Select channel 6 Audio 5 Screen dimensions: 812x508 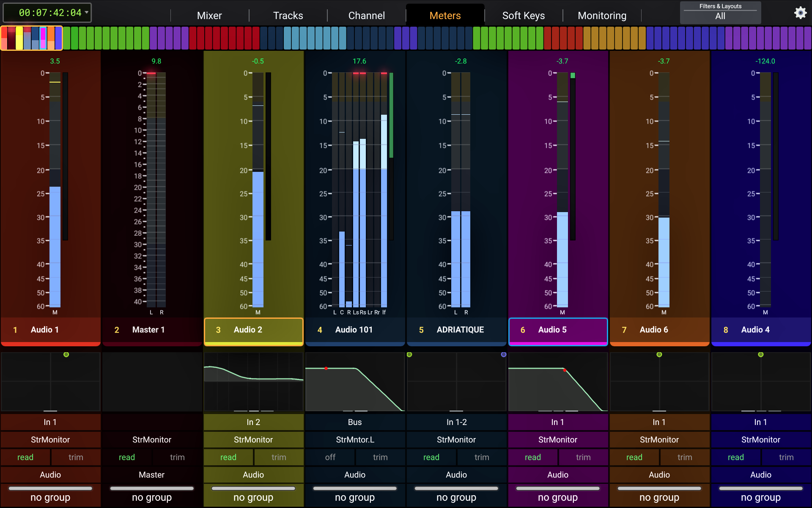(x=557, y=331)
